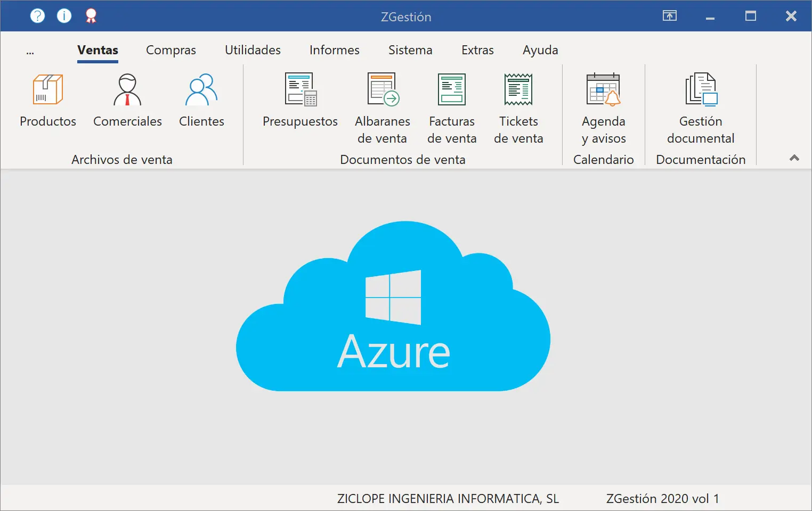Open Gestión documental icon
The width and height of the screenshot is (812, 511).
(x=701, y=89)
